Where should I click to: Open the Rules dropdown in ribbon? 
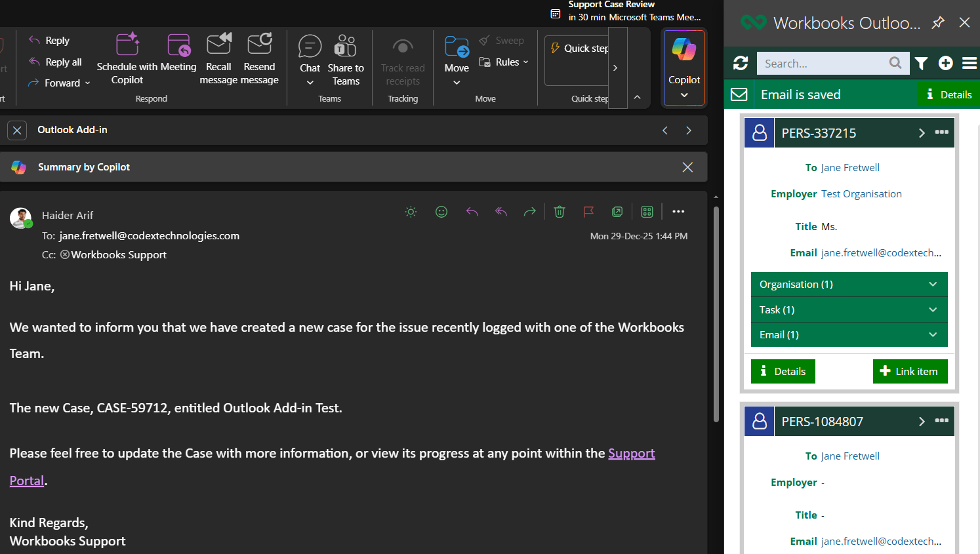504,62
